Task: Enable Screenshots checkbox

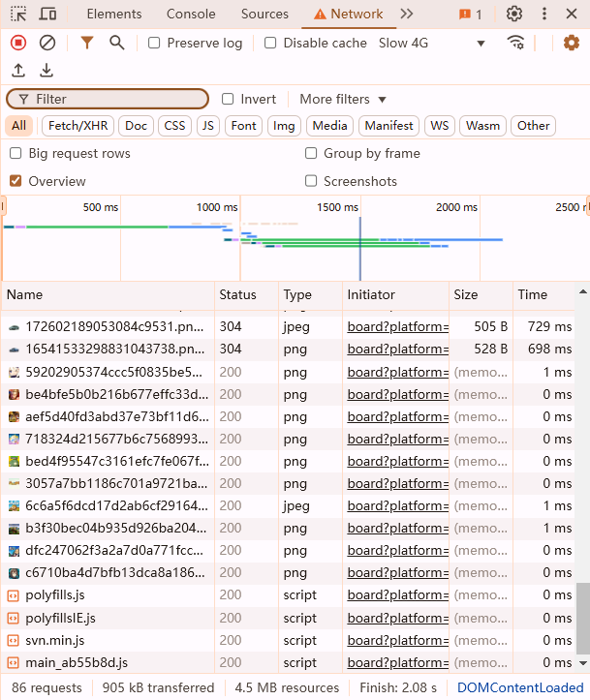Action: pyautogui.click(x=311, y=181)
